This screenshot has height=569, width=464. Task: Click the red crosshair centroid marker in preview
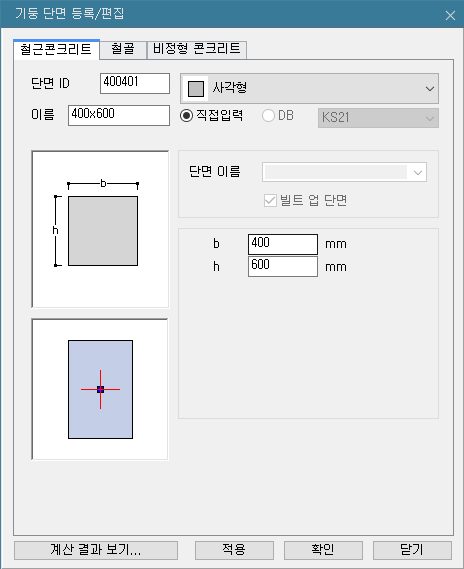tap(100, 389)
